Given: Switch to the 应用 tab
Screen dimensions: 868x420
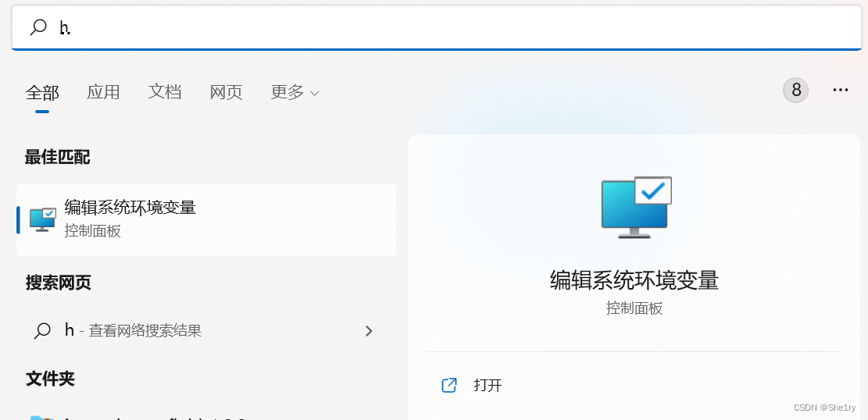Looking at the screenshot, I should click(x=103, y=92).
